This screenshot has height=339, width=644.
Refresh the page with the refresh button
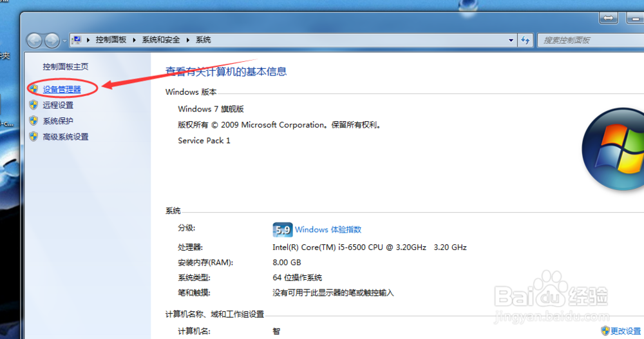coord(526,40)
